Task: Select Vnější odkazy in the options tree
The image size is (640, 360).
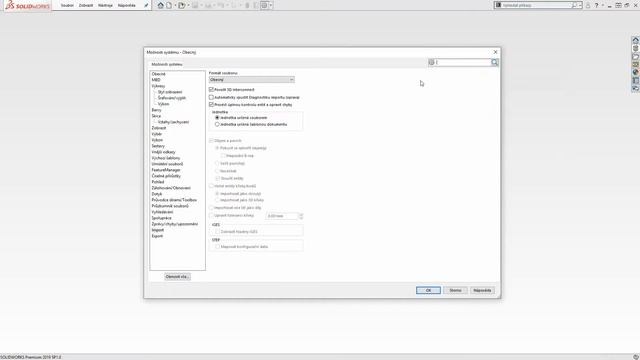Action: [x=163, y=152]
